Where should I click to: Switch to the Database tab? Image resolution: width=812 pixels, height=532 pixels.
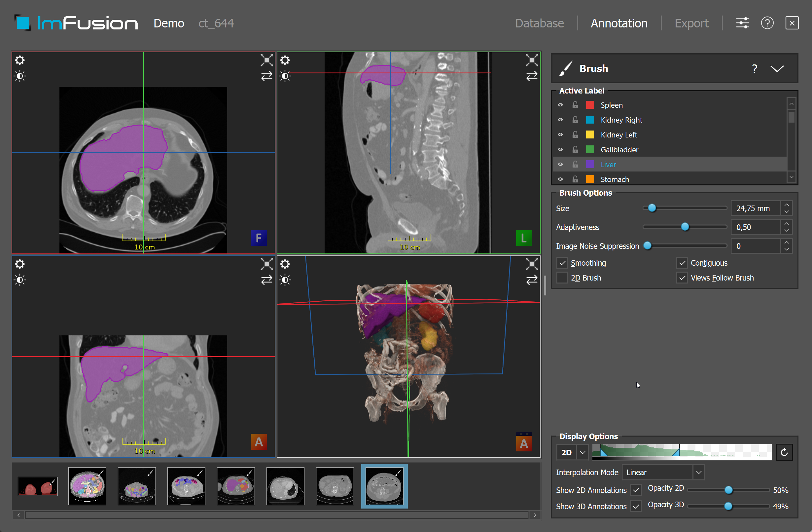[539, 23]
